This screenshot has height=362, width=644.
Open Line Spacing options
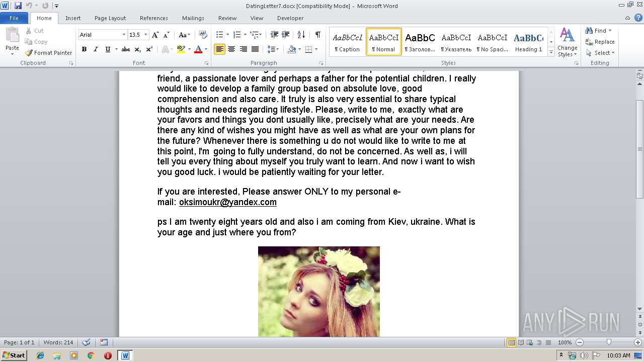273,49
